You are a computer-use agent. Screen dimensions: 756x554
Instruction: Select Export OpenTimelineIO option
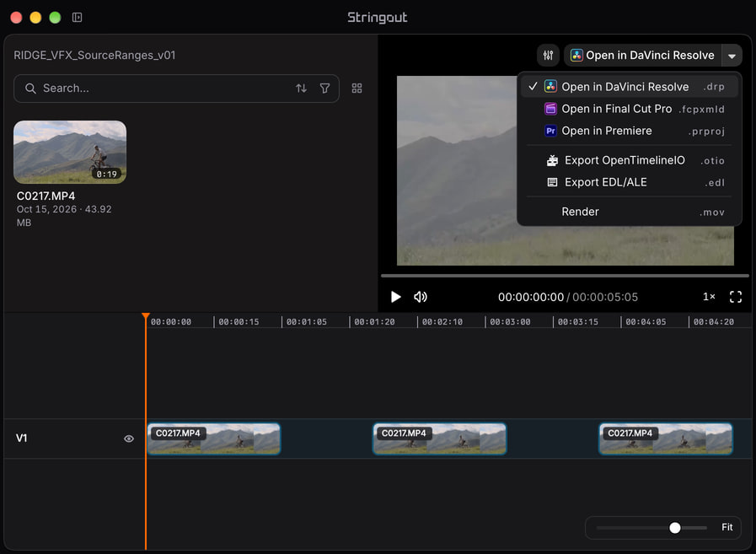[x=630, y=160]
